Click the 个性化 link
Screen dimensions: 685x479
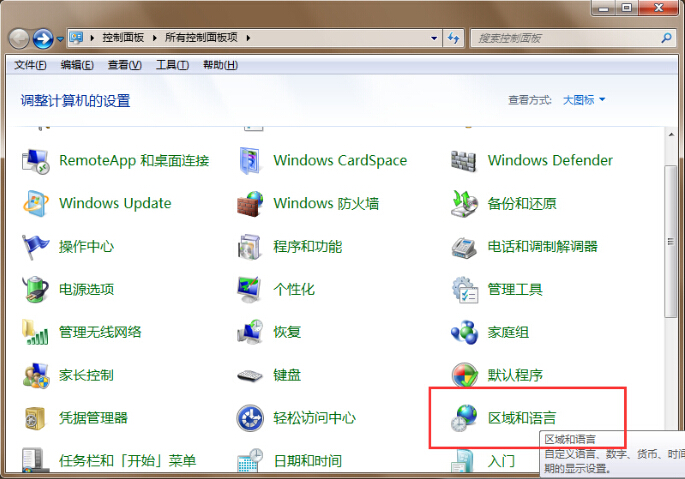click(x=294, y=289)
